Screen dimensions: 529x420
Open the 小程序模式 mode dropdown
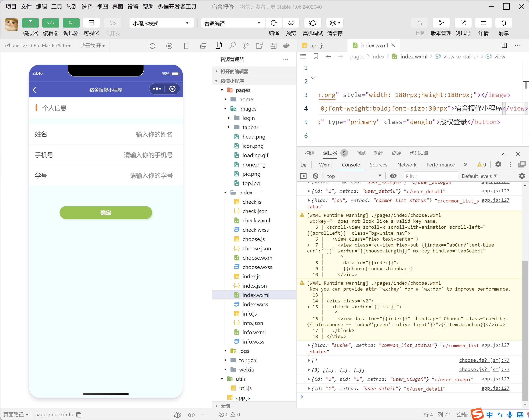161,23
